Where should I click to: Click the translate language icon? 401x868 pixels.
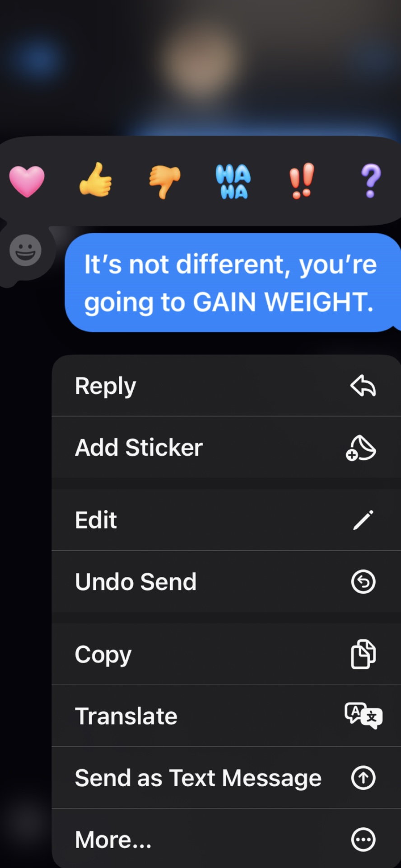pos(364,716)
